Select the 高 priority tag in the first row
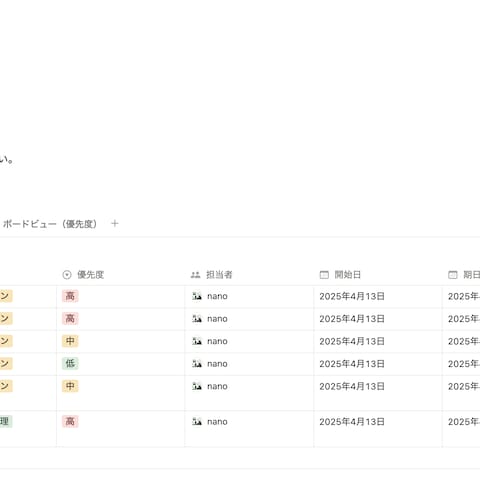 point(70,296)
